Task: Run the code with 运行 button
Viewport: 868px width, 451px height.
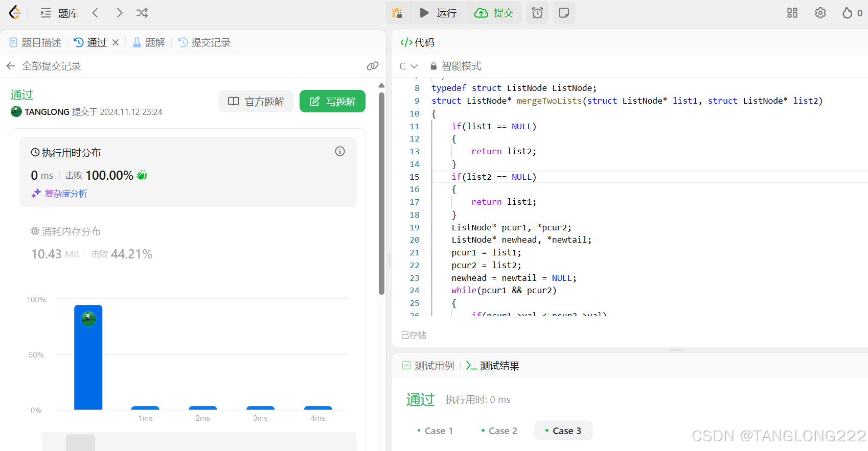Action: 438,13
